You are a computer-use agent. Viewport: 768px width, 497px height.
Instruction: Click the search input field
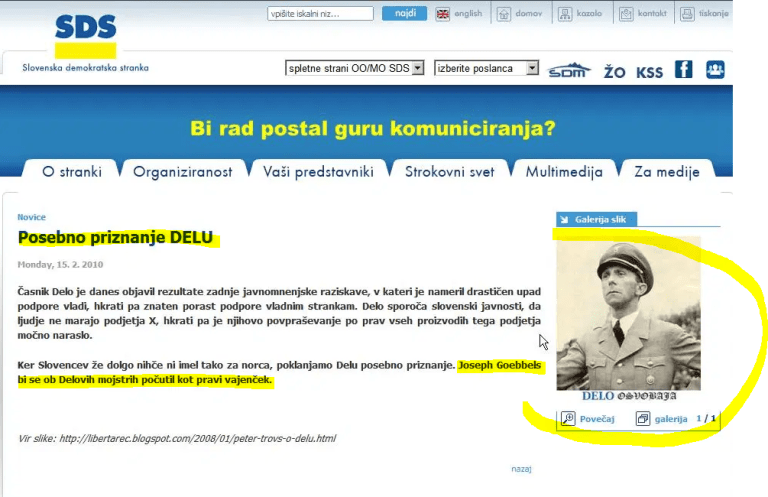click(320, 14)
